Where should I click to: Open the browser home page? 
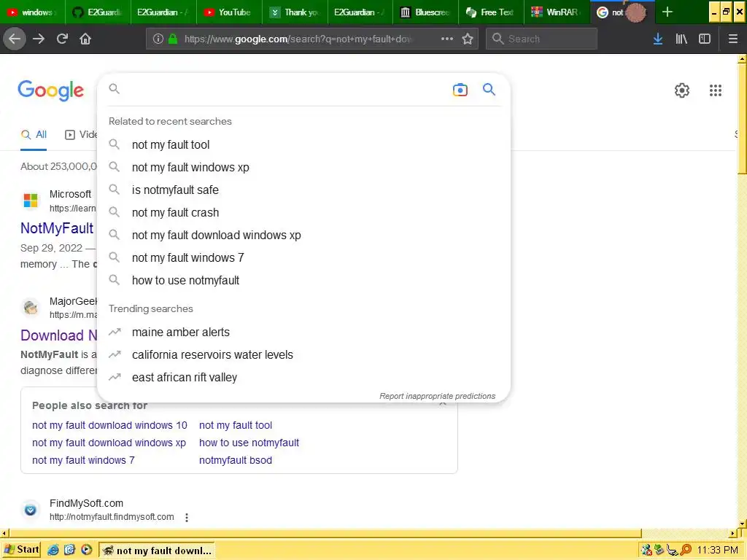pyautogui.click(x=85, y=39)
